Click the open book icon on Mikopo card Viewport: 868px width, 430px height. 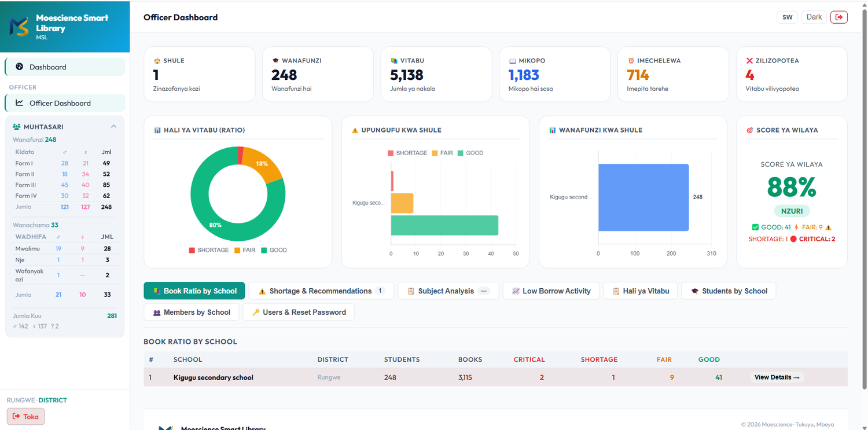512,61
